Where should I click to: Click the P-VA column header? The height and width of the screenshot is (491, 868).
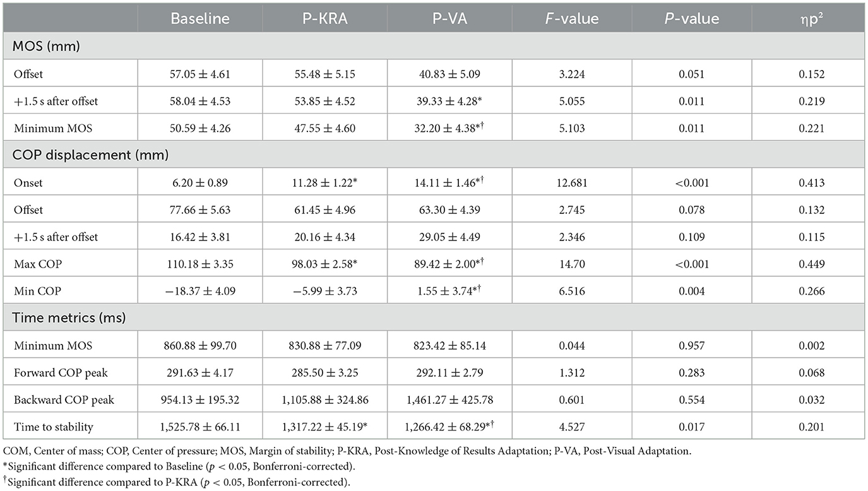click(x=449, y=19)
